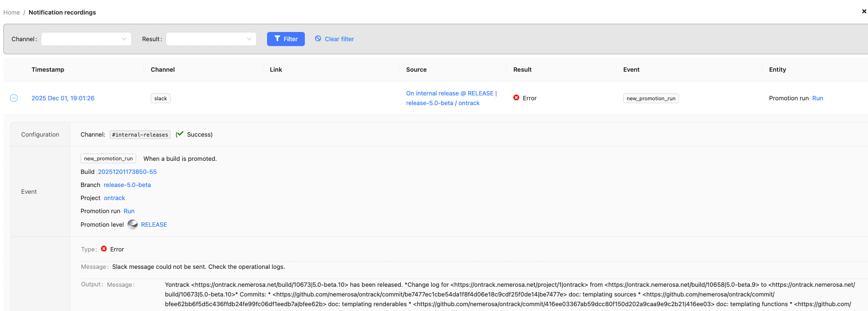The height and width of the screenshot is (311, 868).
Task: Click the Notification recordings breadcrumb title
Action: coord(62,13)
